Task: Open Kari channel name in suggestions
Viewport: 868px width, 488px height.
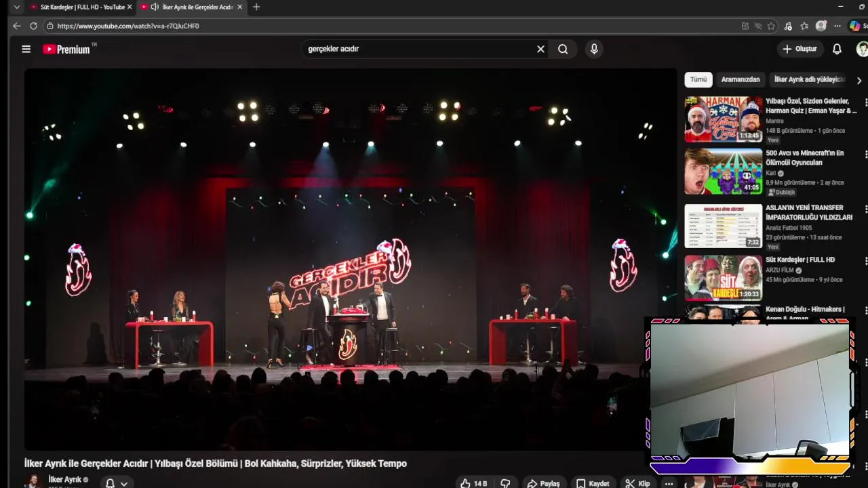Action: click(770, 174)
